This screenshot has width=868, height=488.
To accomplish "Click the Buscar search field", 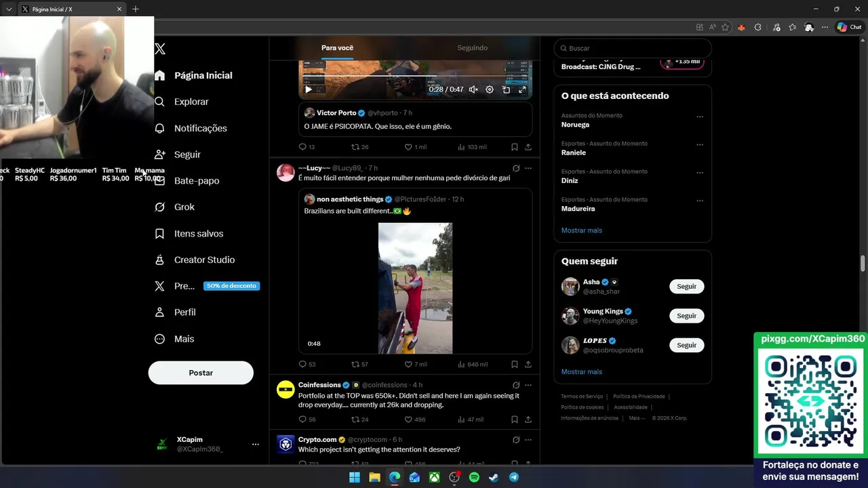I will click(x=633, y=48).
